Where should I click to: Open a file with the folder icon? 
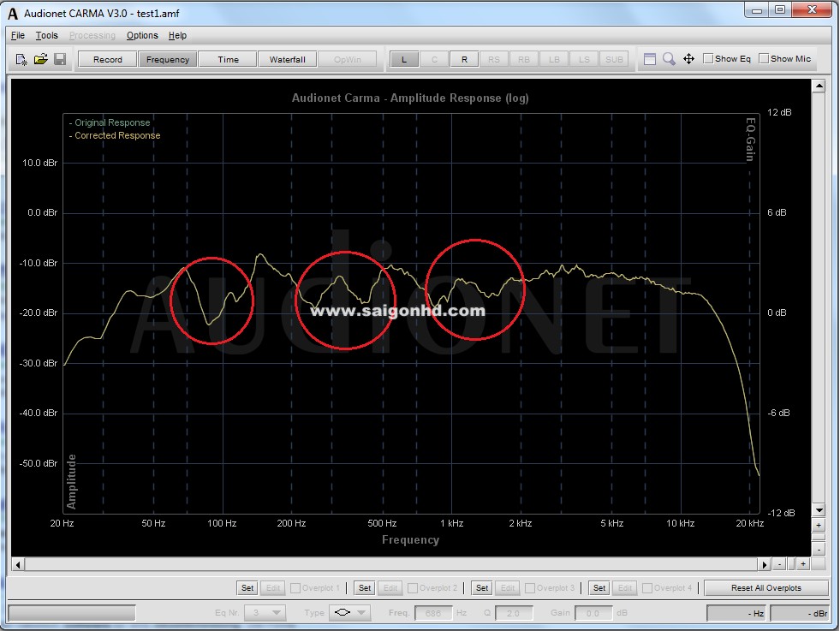pyautogui.click(x=41, y=59)
